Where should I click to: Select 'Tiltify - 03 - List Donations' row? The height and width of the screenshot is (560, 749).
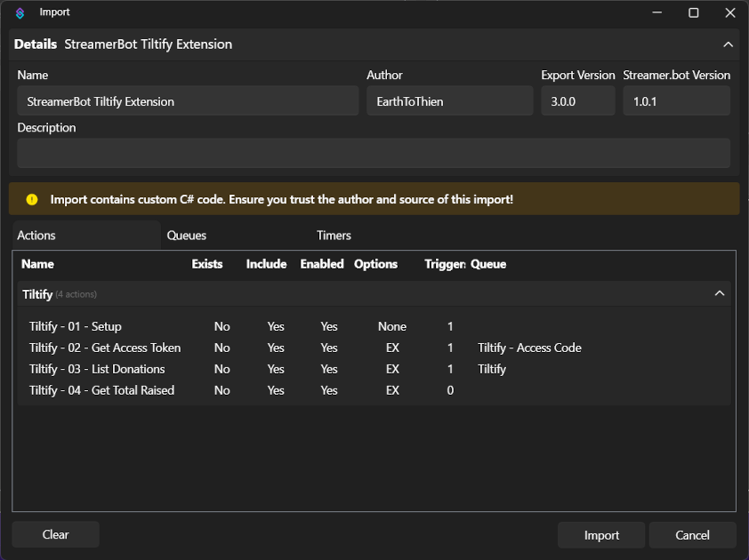click(x=374, y=369)
